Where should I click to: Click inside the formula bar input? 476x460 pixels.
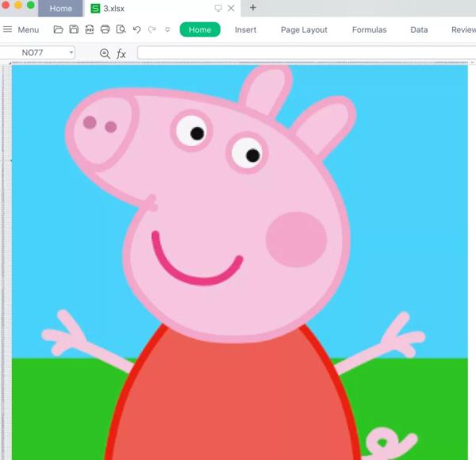(306, 52)
